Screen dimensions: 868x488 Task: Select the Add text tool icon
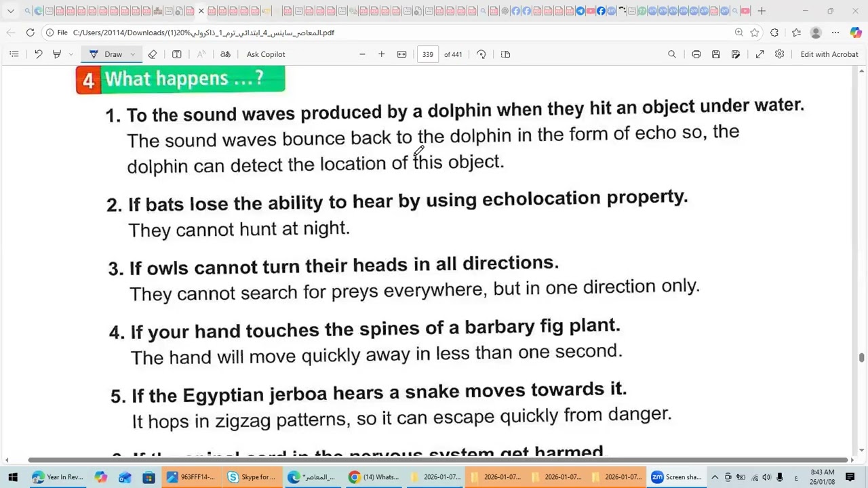[177, 54]
